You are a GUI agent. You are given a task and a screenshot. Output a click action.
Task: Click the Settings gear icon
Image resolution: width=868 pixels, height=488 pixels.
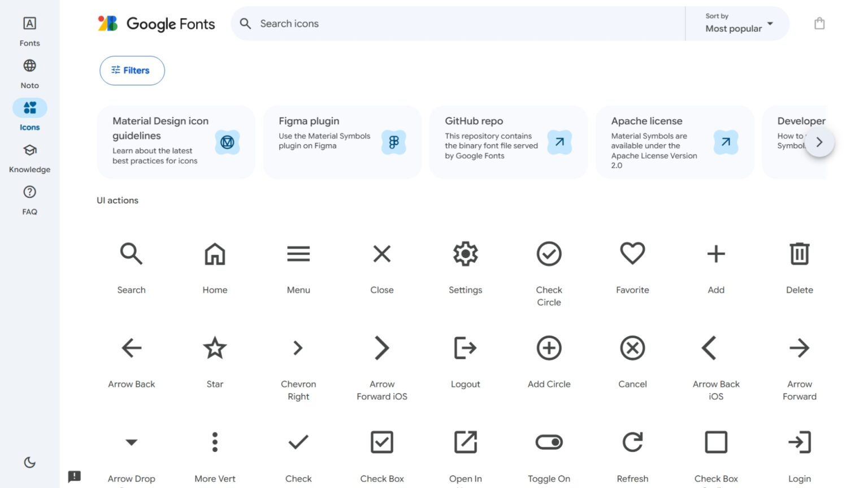[465, 254]
